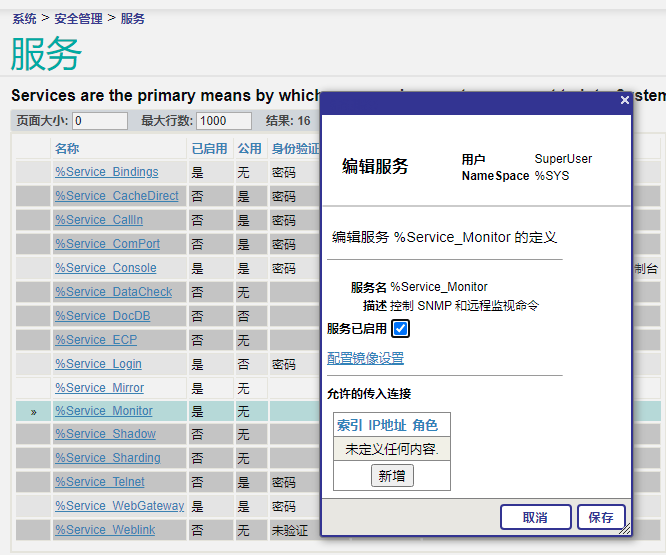Viewport: 666px width, 555px height.
Task: Close the edit service dialog
Action: tap(624, 100)
